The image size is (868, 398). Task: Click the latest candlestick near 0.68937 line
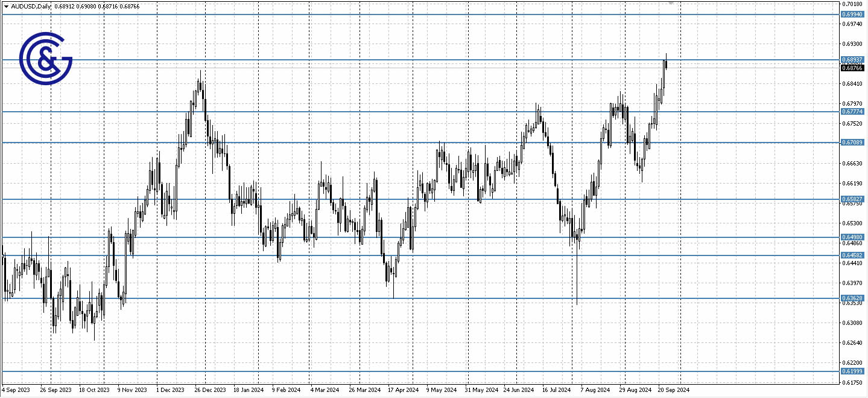click(666, 63)
